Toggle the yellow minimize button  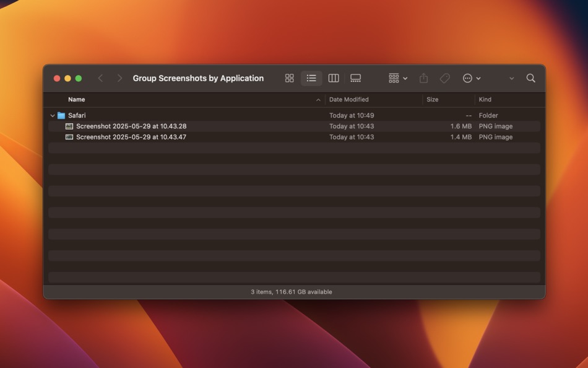[67, 78]
